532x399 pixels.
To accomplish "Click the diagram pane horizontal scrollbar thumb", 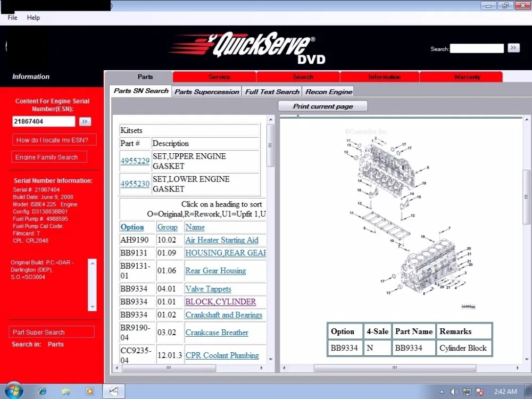I will click(x=395, y=368).
